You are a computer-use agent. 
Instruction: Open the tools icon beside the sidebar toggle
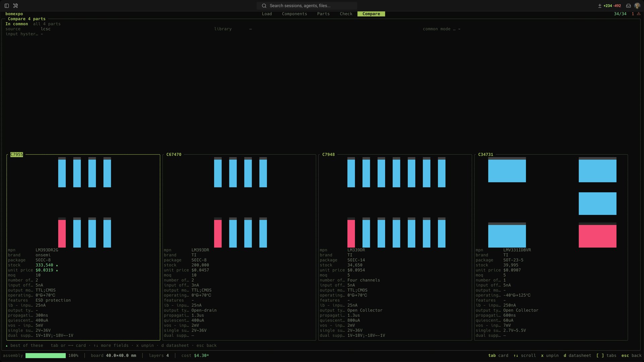point(15,6)
